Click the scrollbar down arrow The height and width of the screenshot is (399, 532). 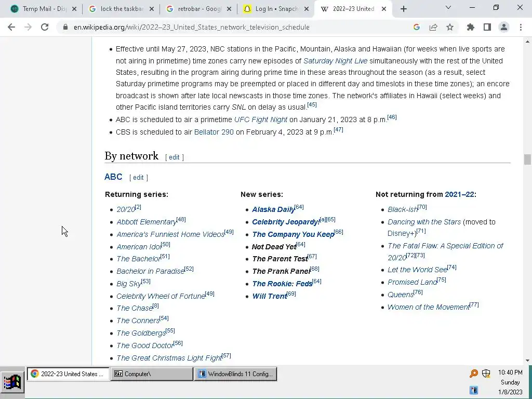click(x=527, y=361)
